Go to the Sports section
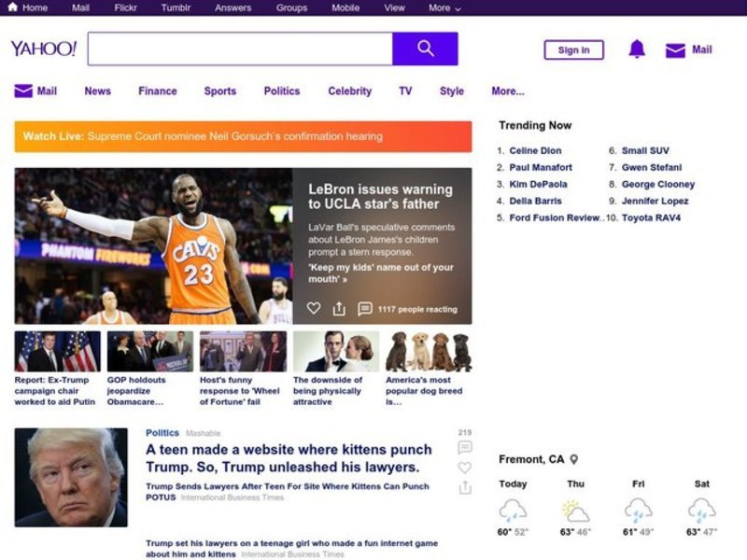Image resolution: width=747 pixels, height=560 pixels. pyautogui.click(x=219, y=91)
